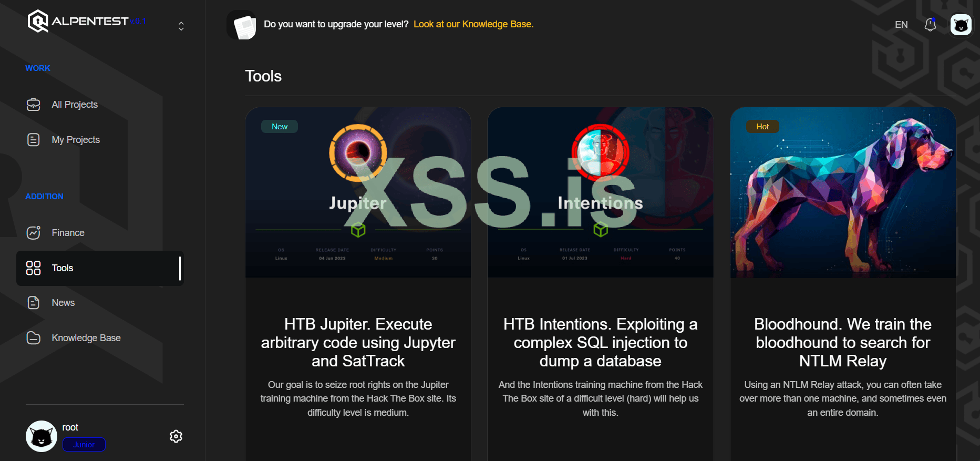Open the Jupiter card thumbnail image
The height and width of the screenshot is (461, 980).
tap(358, 192)
